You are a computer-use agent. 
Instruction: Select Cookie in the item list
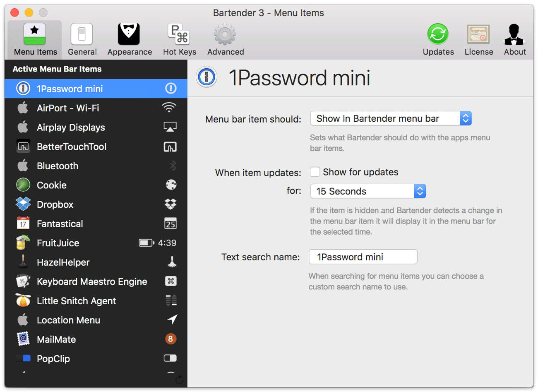96,185
